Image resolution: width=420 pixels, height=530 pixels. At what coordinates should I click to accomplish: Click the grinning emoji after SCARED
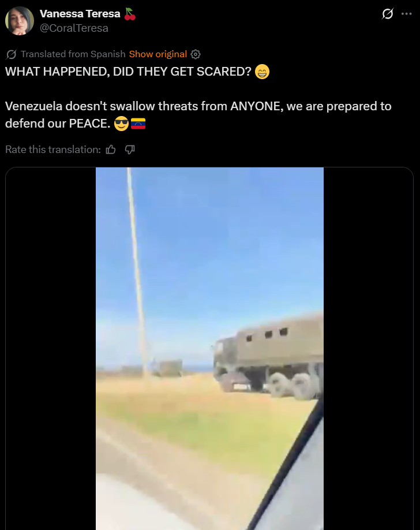(262, 72)
